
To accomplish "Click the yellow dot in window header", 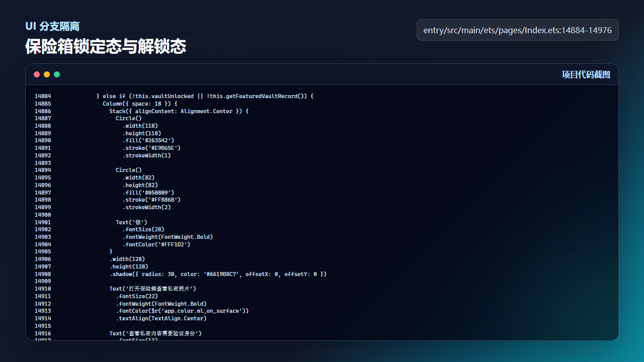I will pos(47,74).
